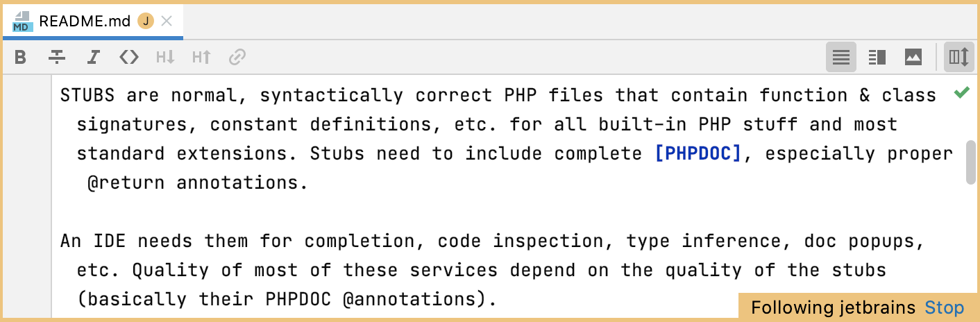Toggle bold formatting in the toolbar
The image size is (980, 322).
tap(21, 57)
